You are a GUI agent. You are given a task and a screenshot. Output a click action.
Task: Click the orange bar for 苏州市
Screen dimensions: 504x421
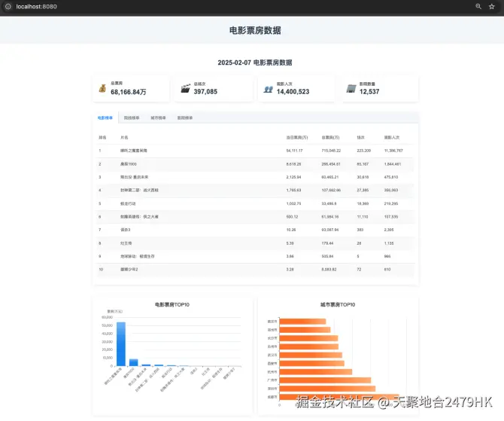309,346
